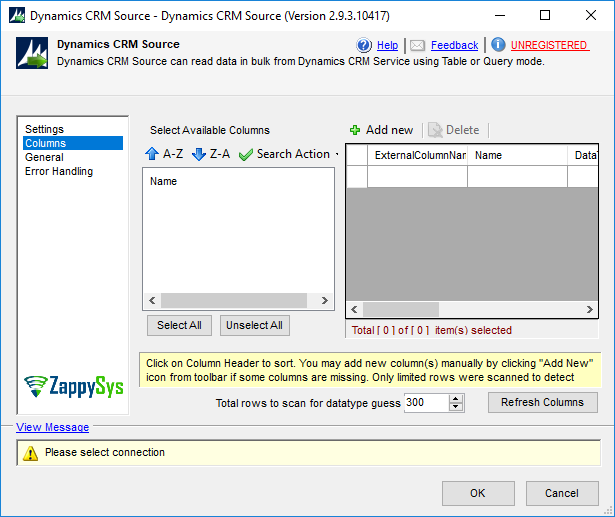
Task: Click the Refresh Columns button
Action: tap(542, 402)
